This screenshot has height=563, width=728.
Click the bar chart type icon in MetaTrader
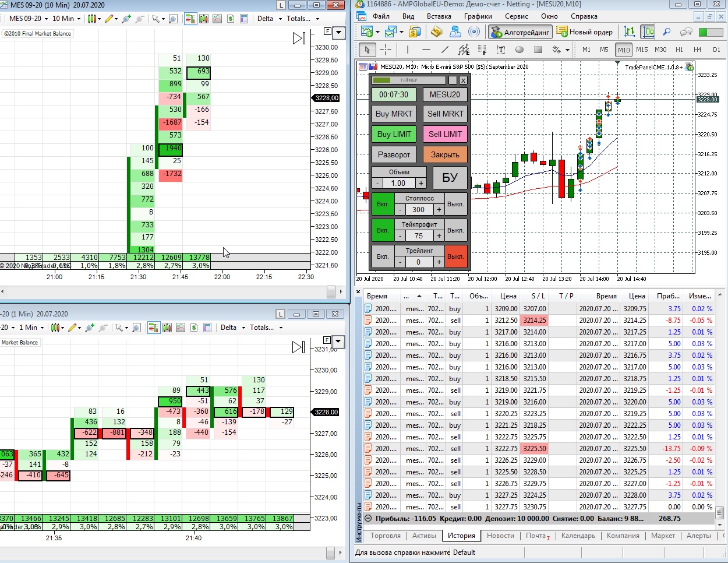point(630,31)
